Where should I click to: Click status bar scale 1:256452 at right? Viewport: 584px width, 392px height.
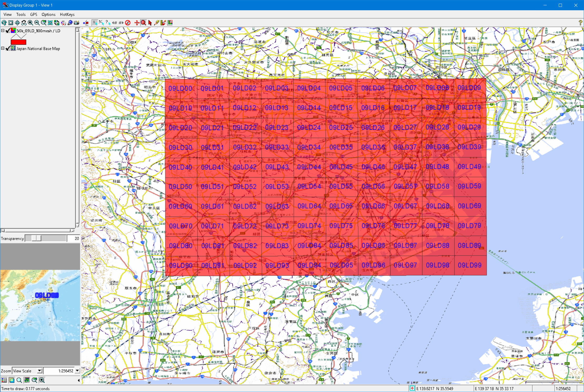pyautogui.click(x=563, y=389)
